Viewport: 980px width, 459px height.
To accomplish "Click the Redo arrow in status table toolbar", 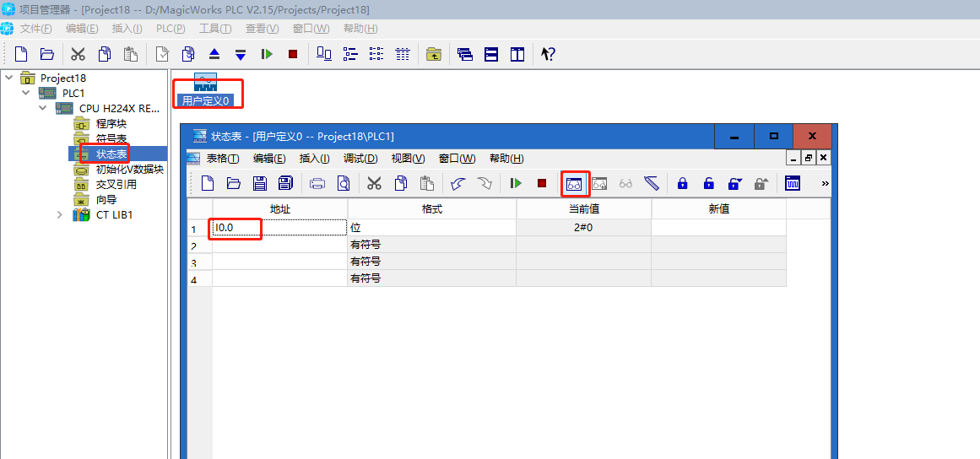I will pos(485,184).
